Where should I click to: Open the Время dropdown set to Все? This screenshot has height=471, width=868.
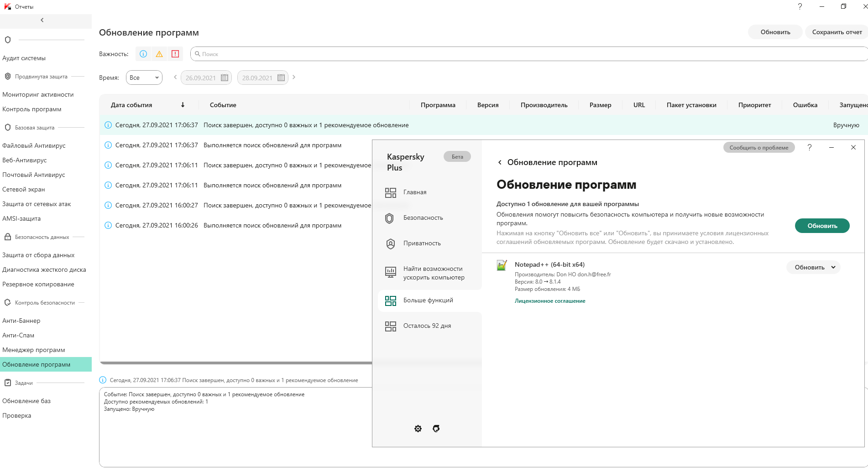point(144,78)
